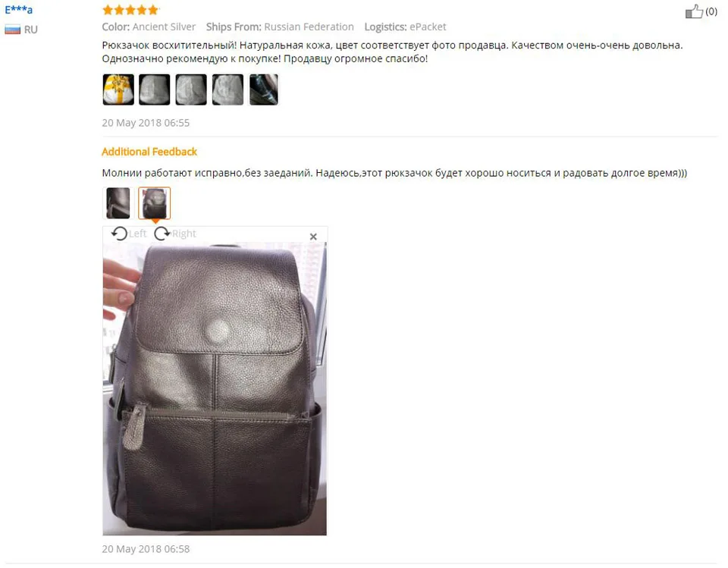Image resolution: width=728 pixels, height=568 pixels.
Task: Click the enlarged backpack photo
Action: pos(215,389)
